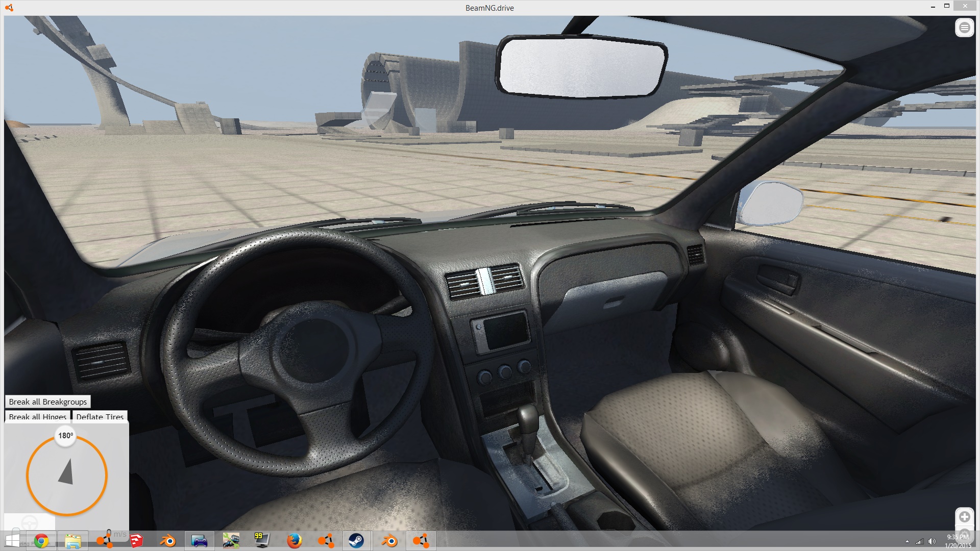This screenshot has height=551, width=980.
Task: Open File Explorer from taskbar
Action: click(x=73, y=541)
